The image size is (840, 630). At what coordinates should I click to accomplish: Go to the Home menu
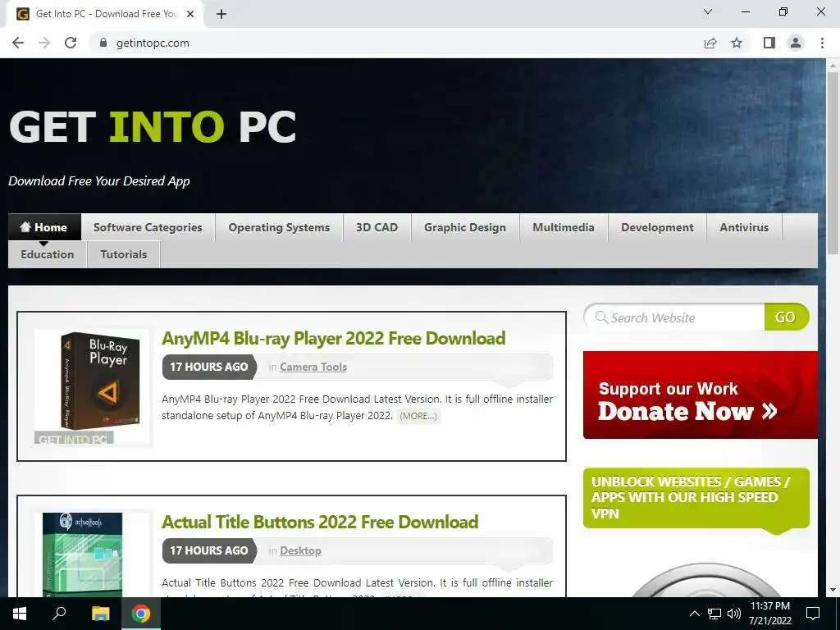tap(44, 227)
